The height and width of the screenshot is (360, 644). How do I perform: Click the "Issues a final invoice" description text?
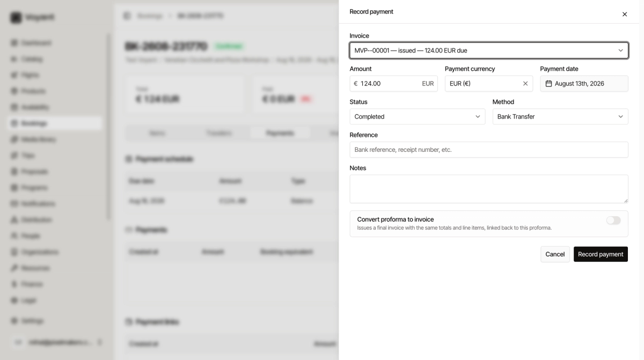pos(455,228)
